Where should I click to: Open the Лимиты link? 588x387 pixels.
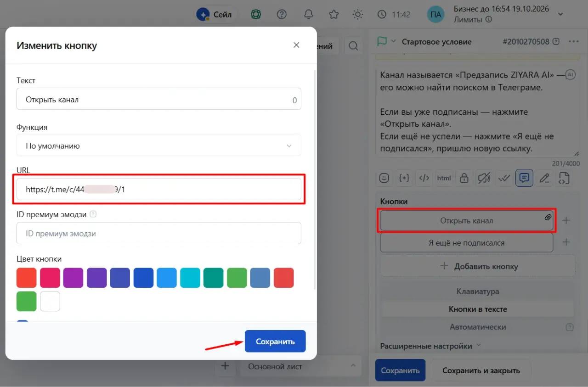tap(468, 20)
